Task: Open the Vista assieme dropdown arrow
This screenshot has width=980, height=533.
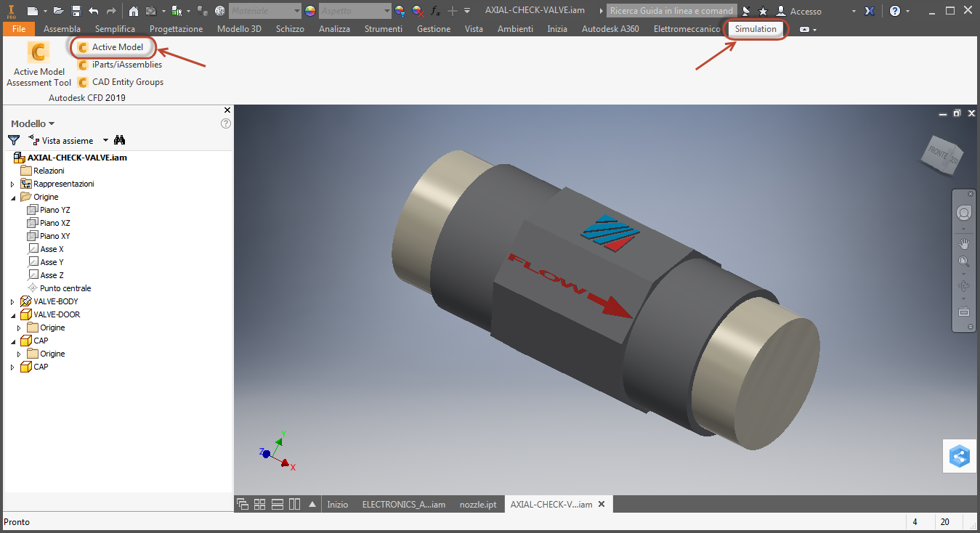Action: (105, 140)
